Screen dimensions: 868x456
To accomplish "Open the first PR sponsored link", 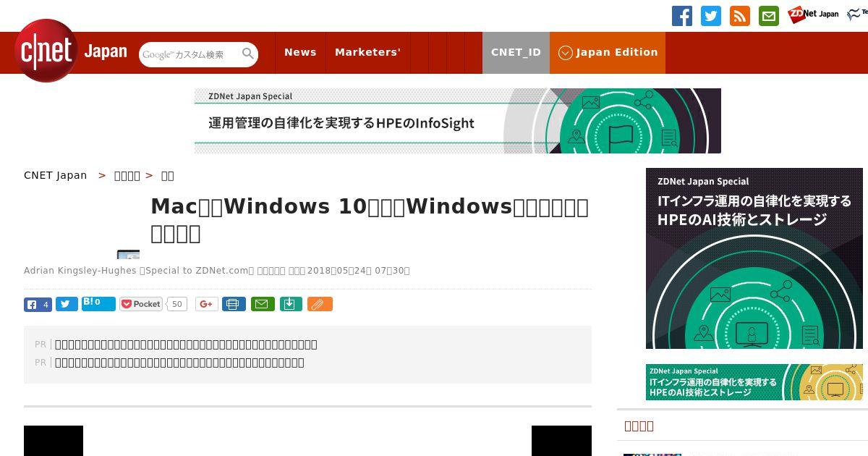I will coord(186,345).
